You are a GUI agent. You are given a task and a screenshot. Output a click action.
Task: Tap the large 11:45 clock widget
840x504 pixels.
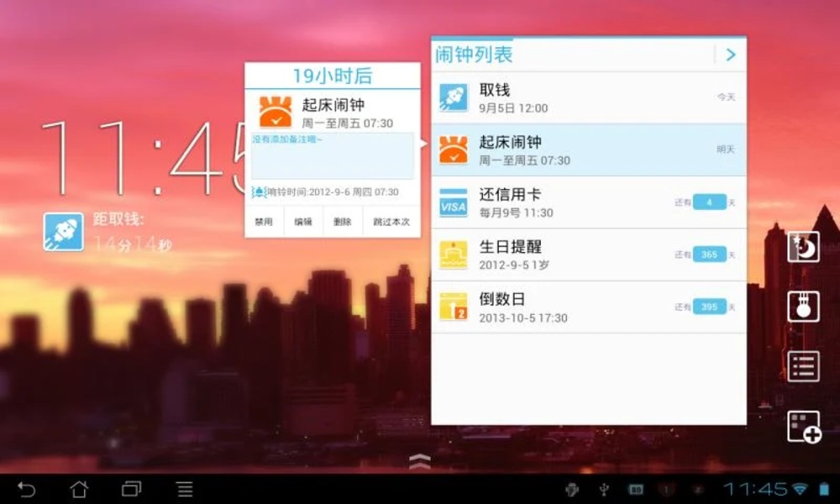(144, 158)
